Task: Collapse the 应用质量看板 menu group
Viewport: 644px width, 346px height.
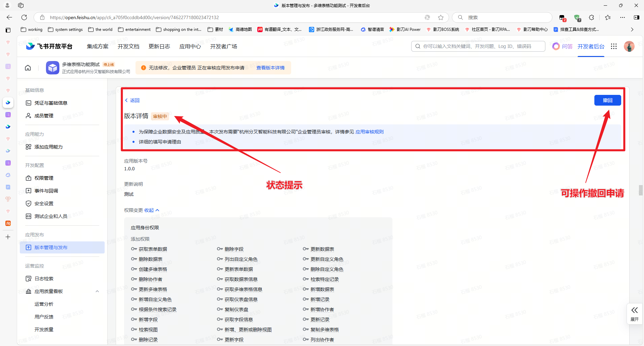Action: (x=97, y=291)
